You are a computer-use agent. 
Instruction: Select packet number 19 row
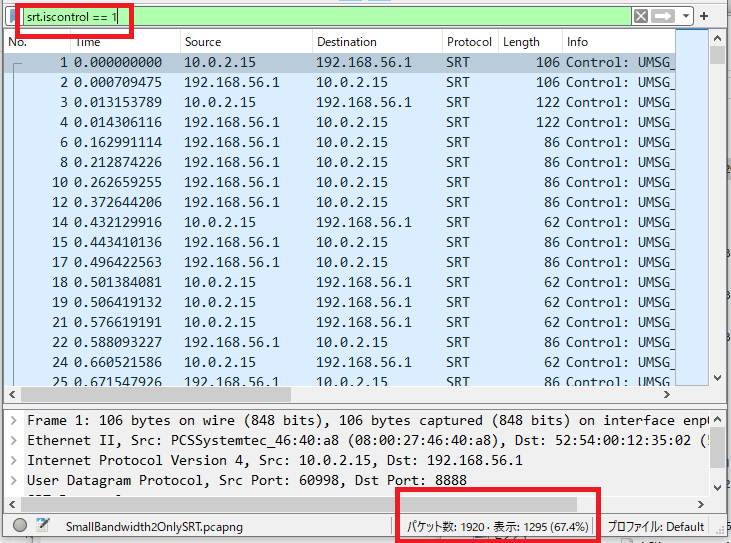(339, 303)
